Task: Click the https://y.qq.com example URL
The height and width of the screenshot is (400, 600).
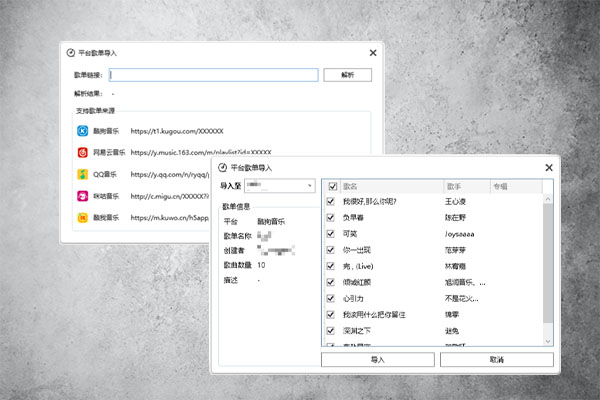Action: pyautogui.click(x=170, y=174)
